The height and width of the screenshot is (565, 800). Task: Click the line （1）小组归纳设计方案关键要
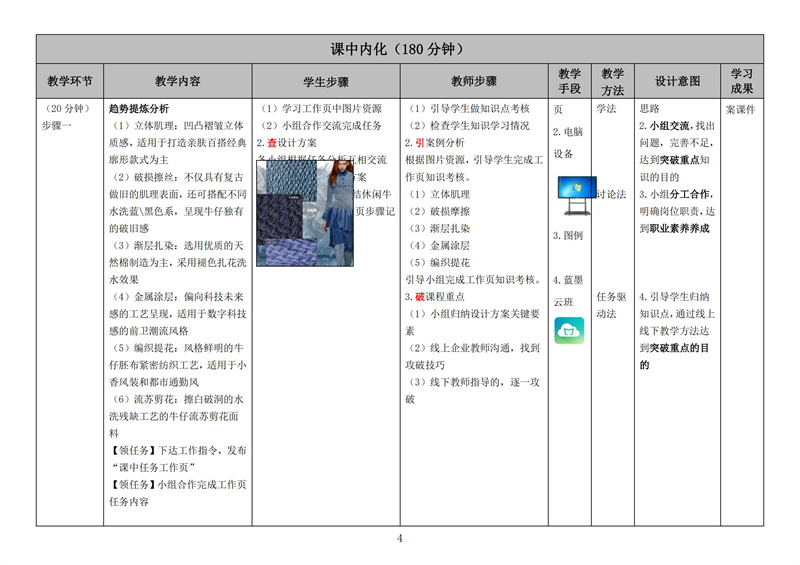[473, 314]
